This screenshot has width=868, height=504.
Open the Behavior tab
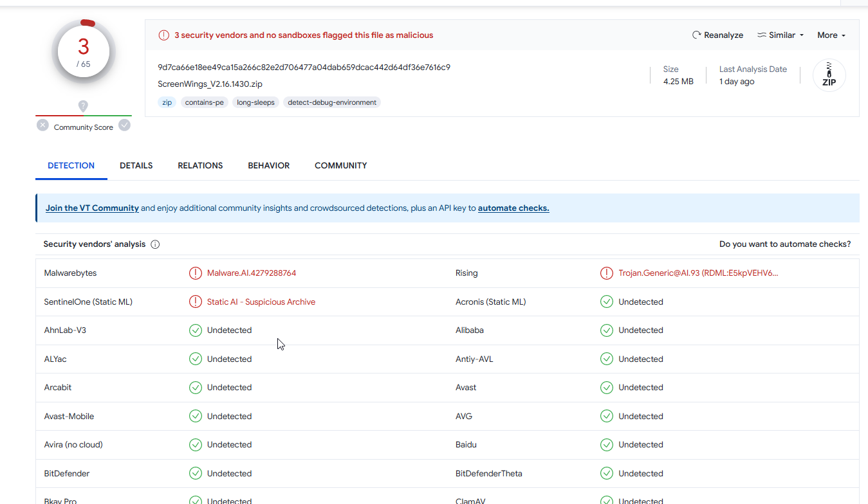point(268,166)
